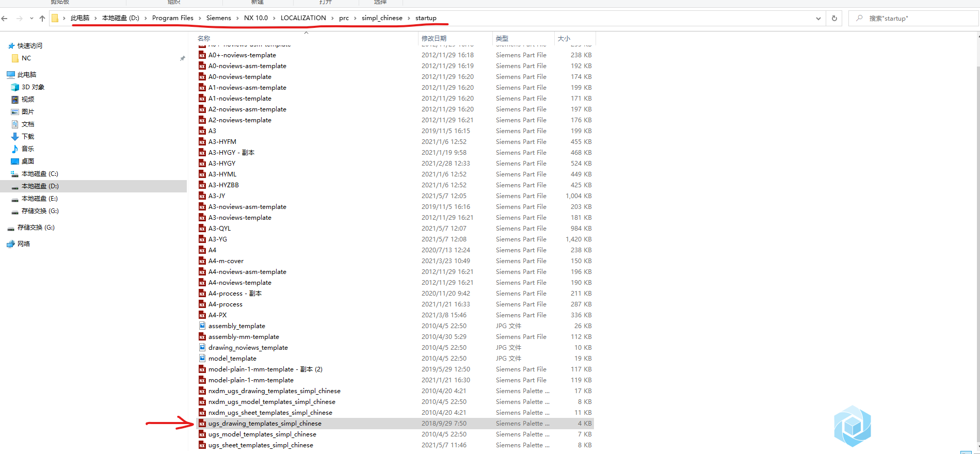Click LOCALIZATION in the breadcrumb path
The height and width of the screenshot is (454, 980).
click(x=303, y=18)
